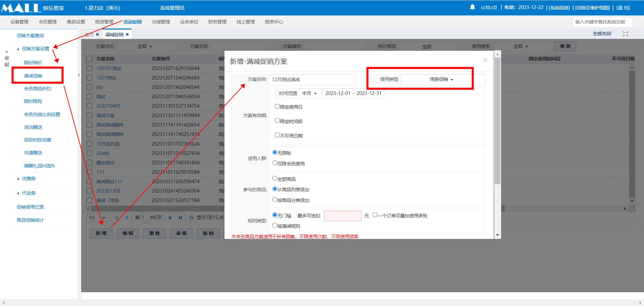This screenshot has height=306, width=644.
Task: Select the 按满减规则 radio option
Action: coord(275,225)
